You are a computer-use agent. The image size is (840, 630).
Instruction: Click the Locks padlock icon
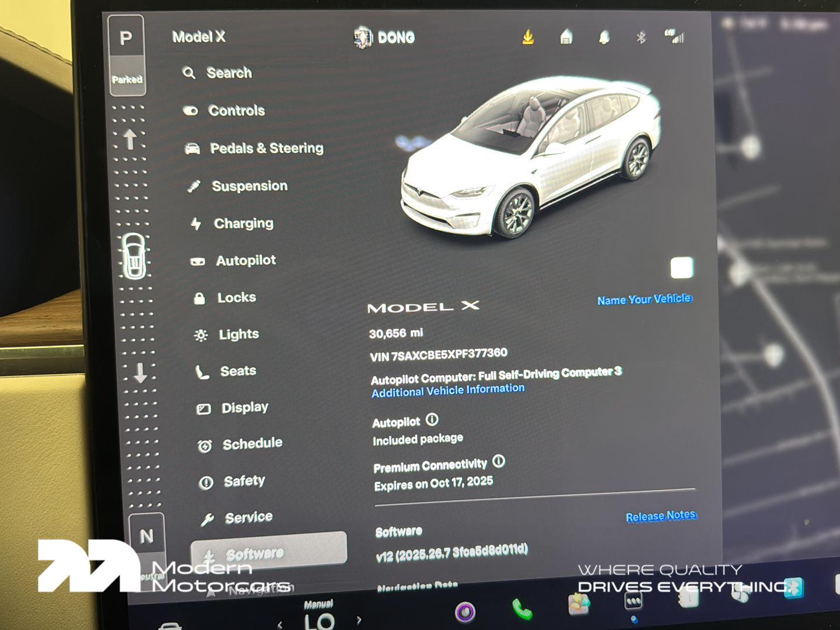(x=199, y=299)
